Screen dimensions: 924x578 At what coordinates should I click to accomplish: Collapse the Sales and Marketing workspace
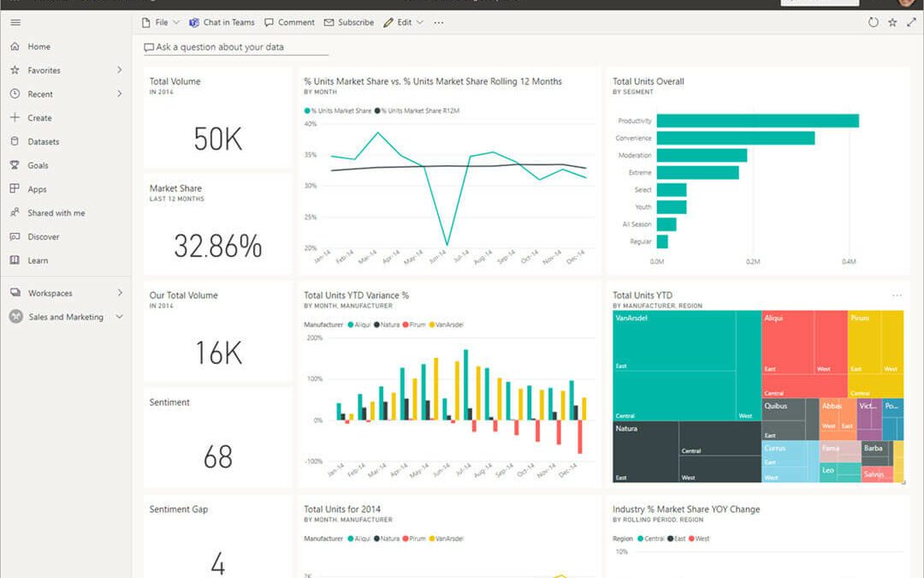[x=119, y=316]
